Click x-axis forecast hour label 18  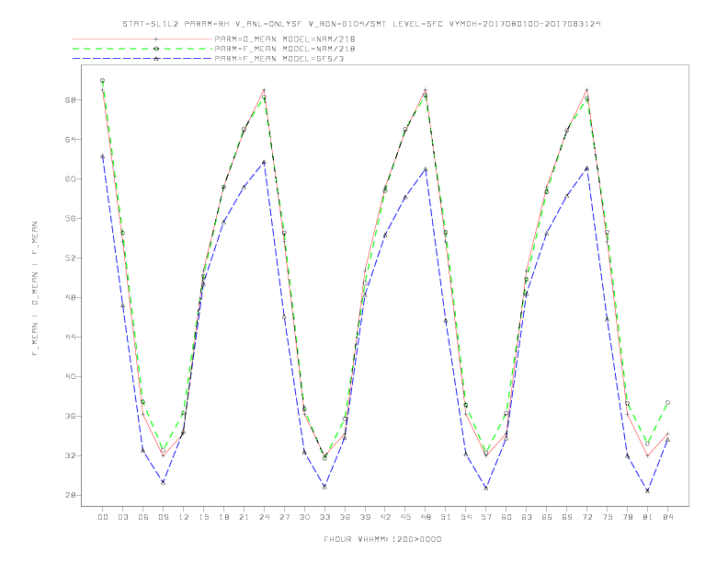click(x=223, y=517)
